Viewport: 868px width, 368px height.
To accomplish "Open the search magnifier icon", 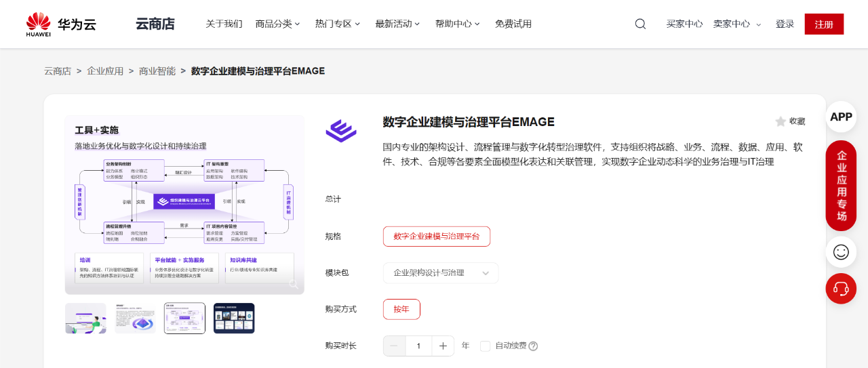I will 640,24.
